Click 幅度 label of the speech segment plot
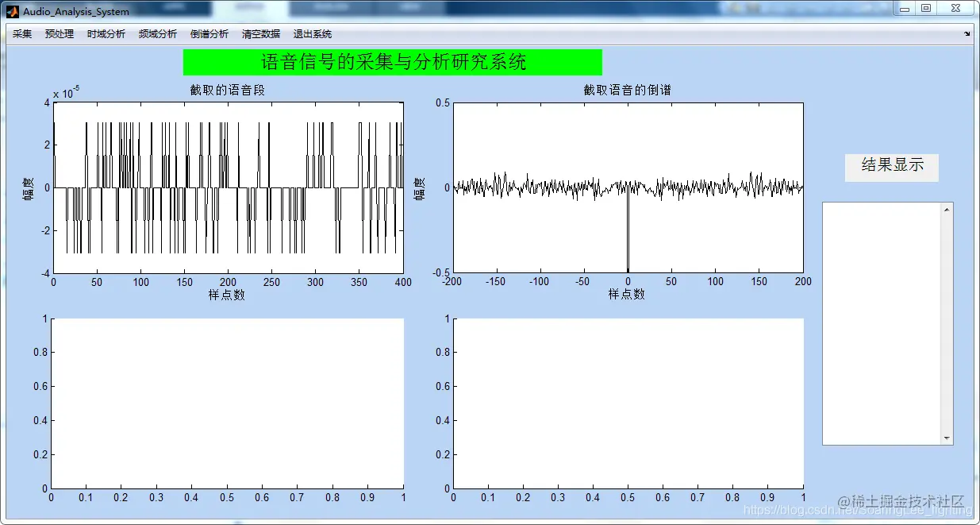980x525 pixels. [x=28, y=188]
